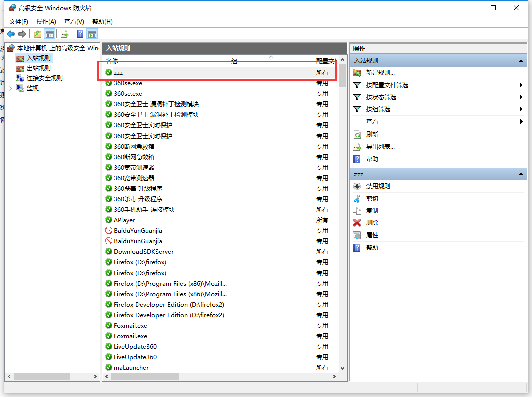532x397 pixels.
Task: Open the 文件(F) menu
Action: pyautogui.click(x=19, y=22)
